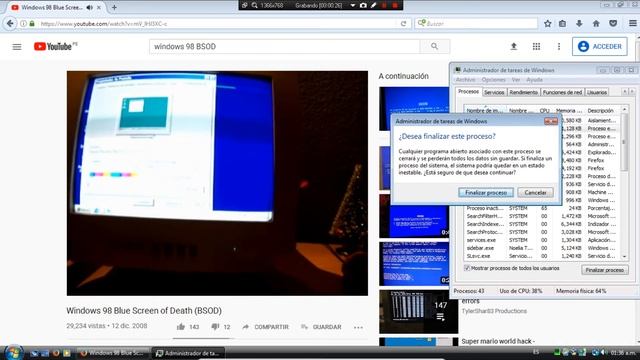Go to Firefox home page icon
The height and width of the screenshot is (360, 640).
(596, 24)
